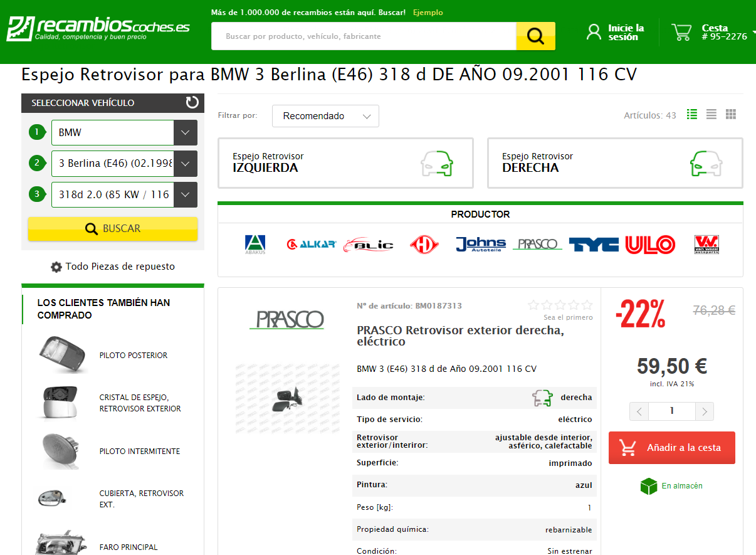
Task: Click the quantity input field
Action: [x=672, y=411]
